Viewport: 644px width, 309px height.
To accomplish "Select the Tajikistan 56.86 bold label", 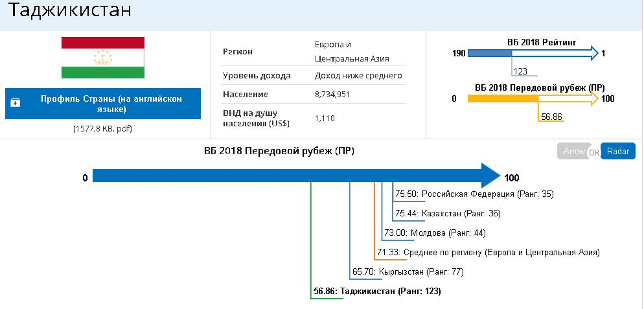I will (x=377, y=292).
